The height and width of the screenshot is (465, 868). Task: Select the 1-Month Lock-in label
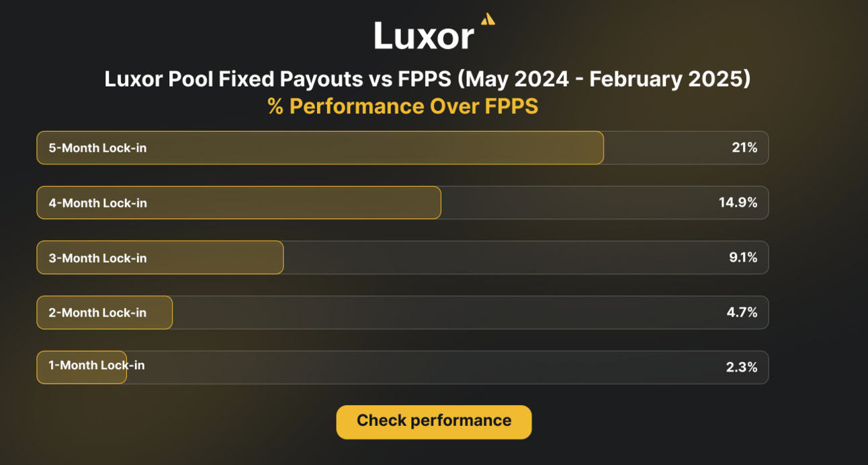click(97, 366)
